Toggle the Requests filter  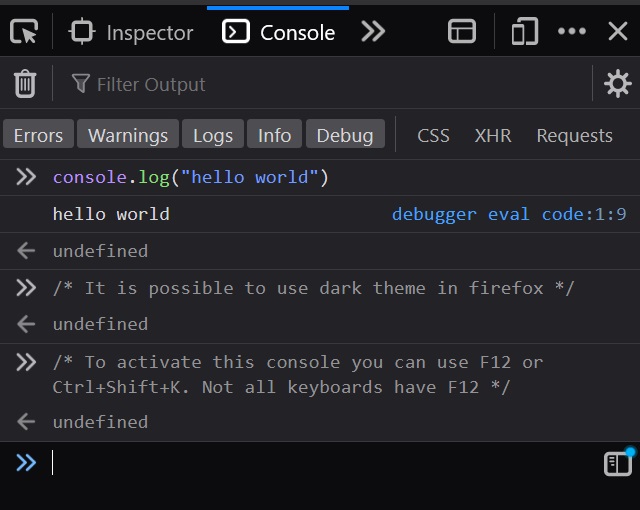pyautogui.click(x=574, y=135)
